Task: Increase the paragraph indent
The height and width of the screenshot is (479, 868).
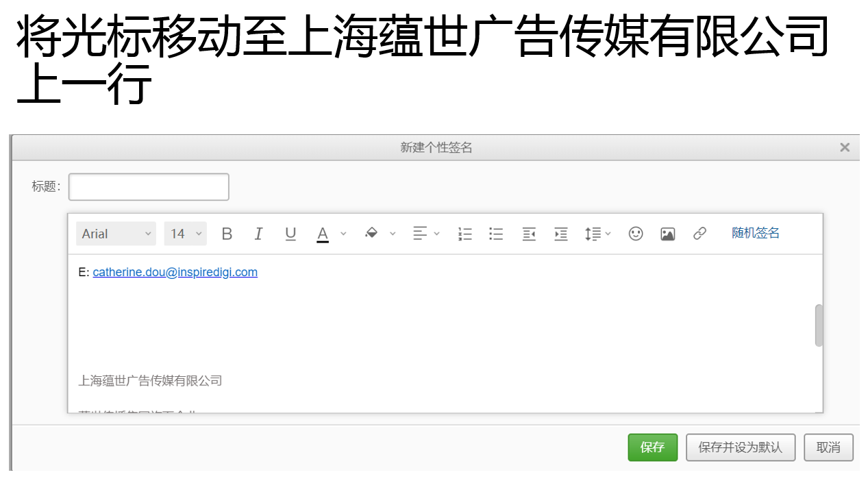Action: (561, 234)
